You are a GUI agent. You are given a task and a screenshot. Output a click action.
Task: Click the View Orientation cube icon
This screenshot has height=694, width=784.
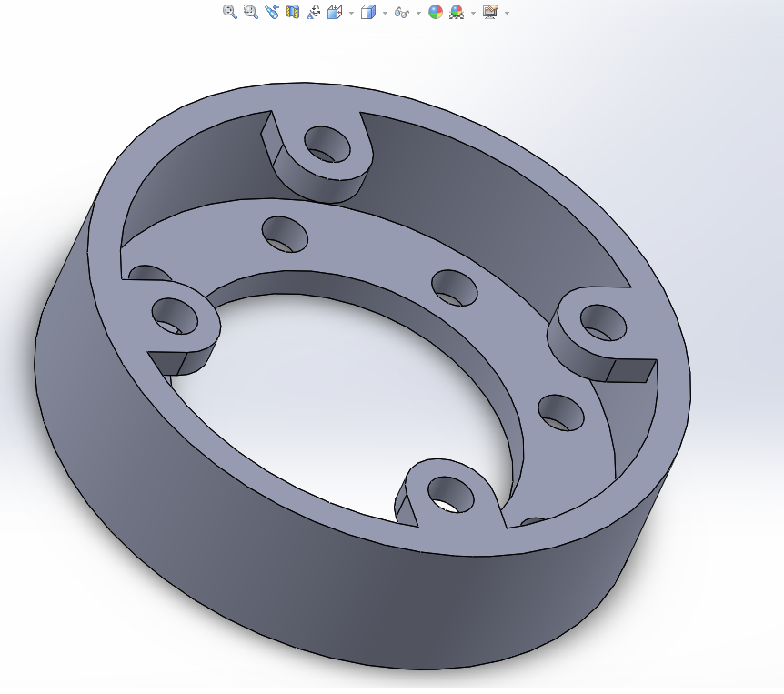(335, 12)
